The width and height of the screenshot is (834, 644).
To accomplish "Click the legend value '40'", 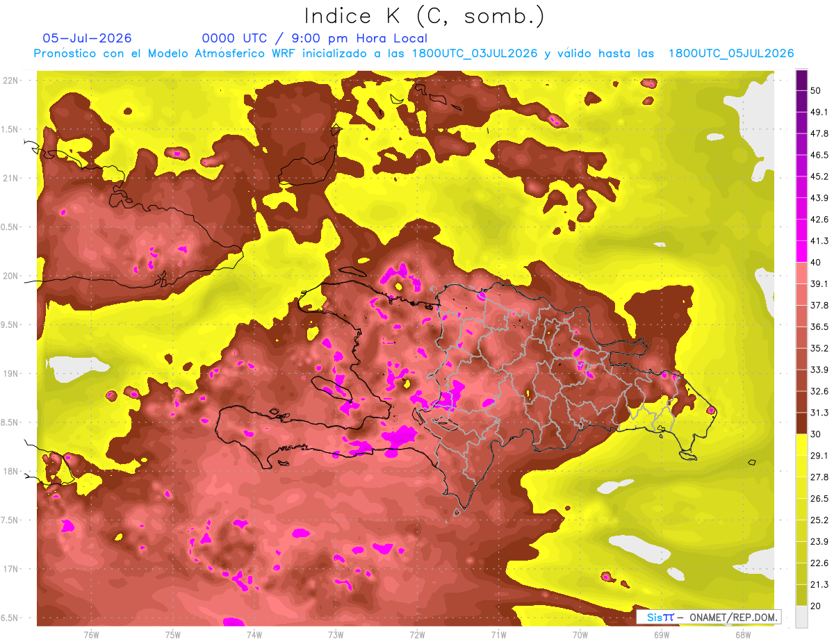I will click(816, 263).
